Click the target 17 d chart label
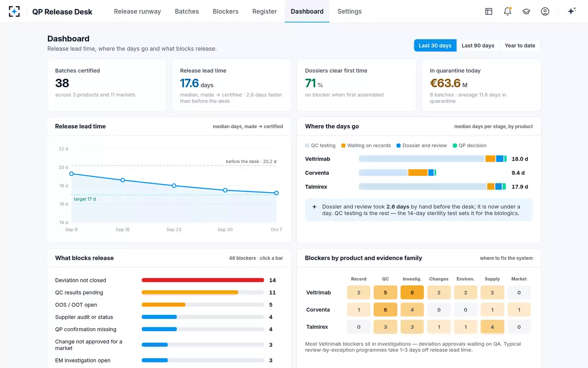 [x=85, y=199]
